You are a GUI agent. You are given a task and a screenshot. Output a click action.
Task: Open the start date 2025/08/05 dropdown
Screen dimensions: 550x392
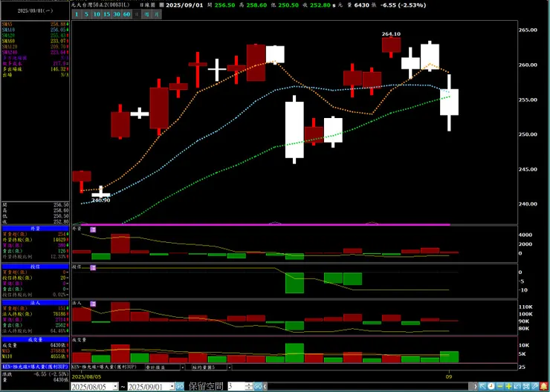click(x=115, y=386)
